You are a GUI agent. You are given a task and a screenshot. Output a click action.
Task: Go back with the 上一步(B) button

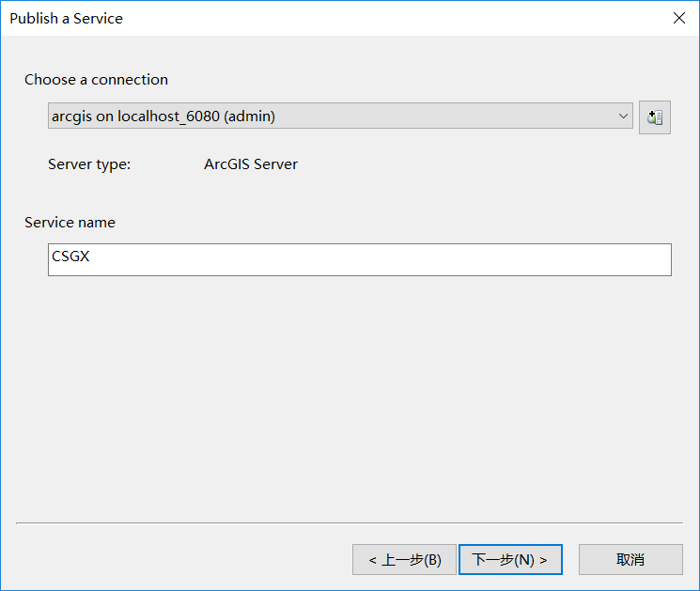pyautogui.click(x=404, y=559)
